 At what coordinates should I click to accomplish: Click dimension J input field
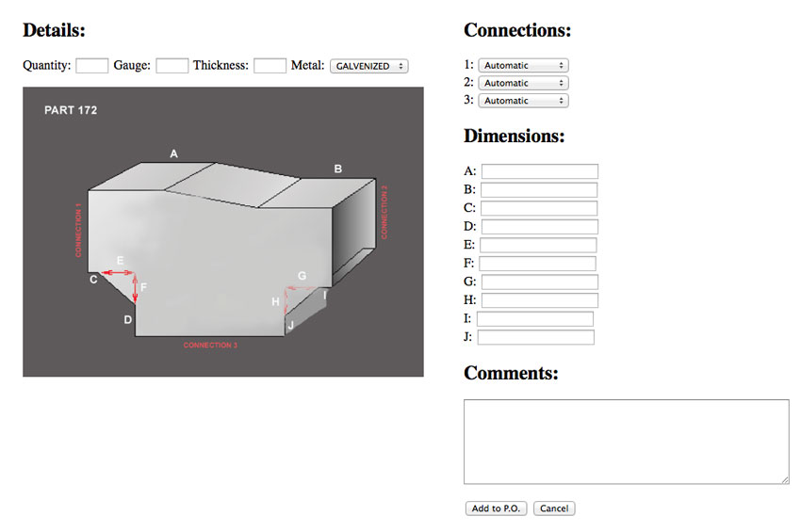[535, 337]
